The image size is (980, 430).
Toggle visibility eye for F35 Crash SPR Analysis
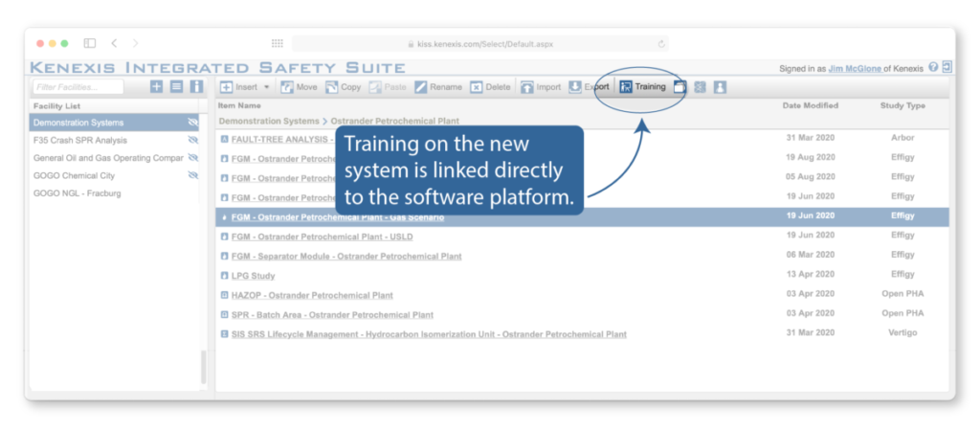[x=193, y=140]
